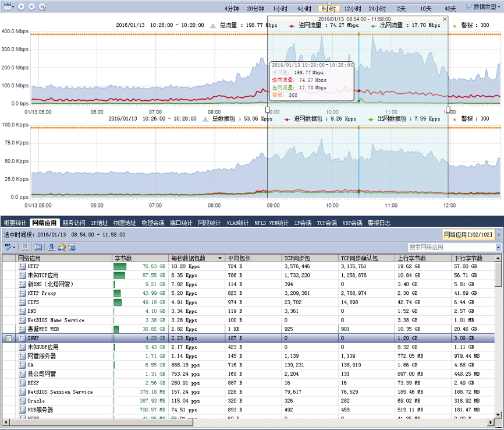Expand the 搜索网络应用 search dropdown arrow
The image size is (504, 430).
pyautogui.click(x=498, y=247)
